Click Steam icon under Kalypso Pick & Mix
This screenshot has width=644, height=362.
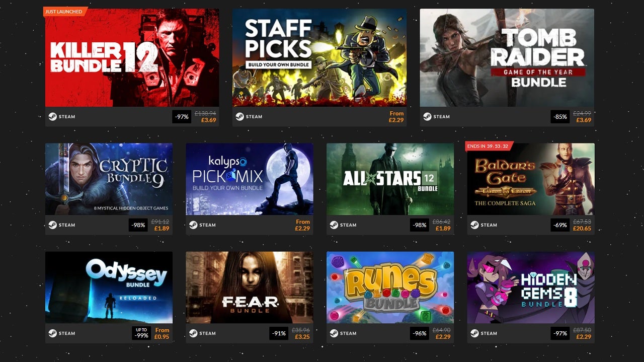click(193, 225)
